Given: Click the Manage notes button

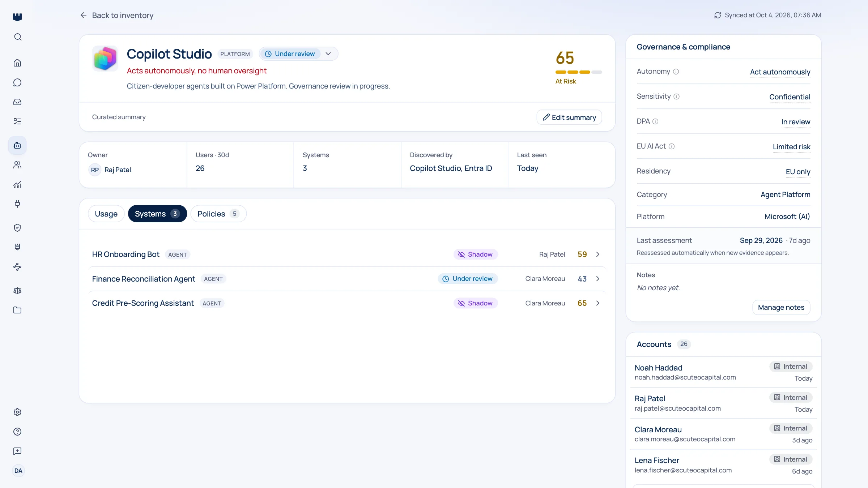Looking at the screenshot, I should point(781,307).
